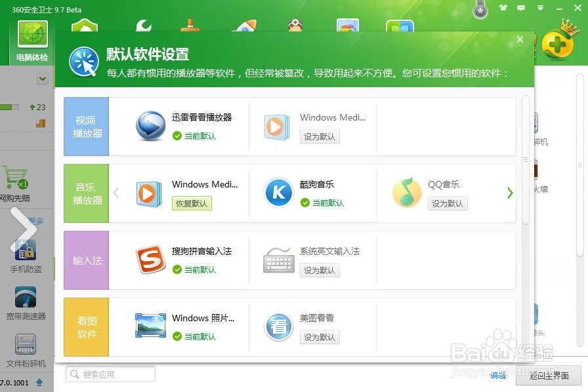
Task: Open the feedback message icon in title bar
Action: click(521, 7)
